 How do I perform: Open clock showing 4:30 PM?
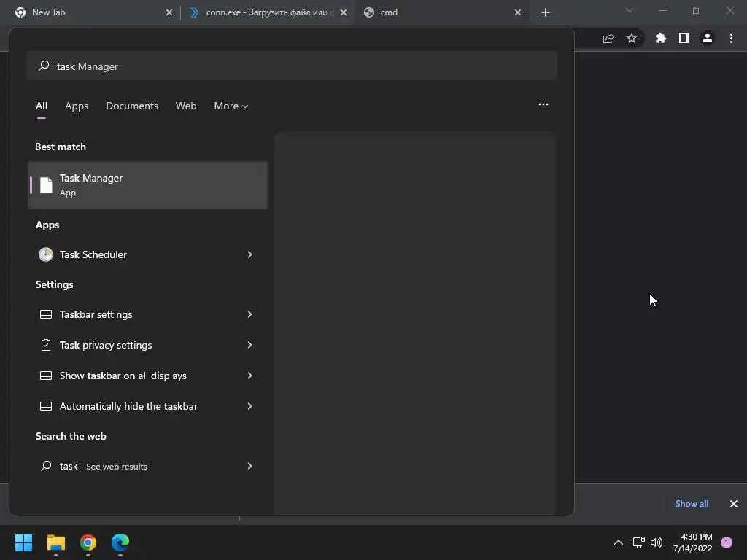click(x=693, y=542)
